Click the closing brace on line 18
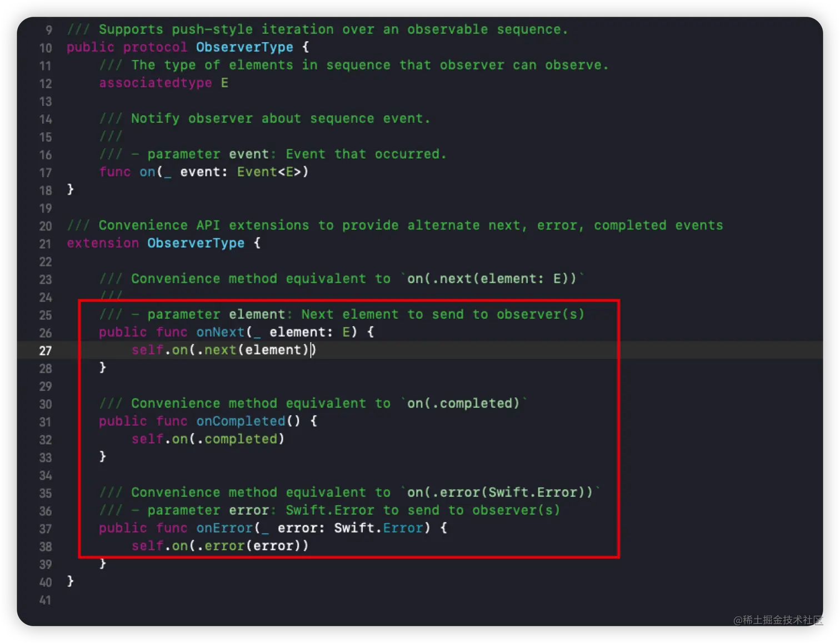Image resolution: width=840 pixels, height=643 pixels. (71, 189)
